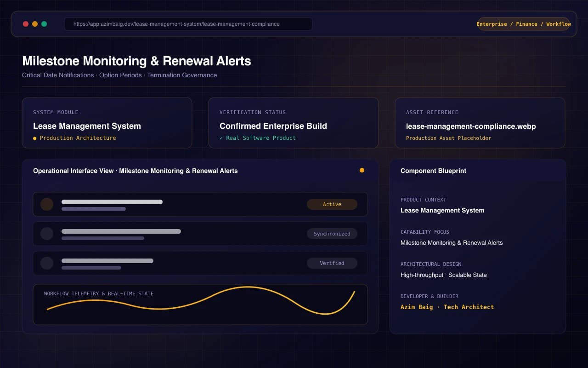The width and height of the screenshot is (588, 368).
Task: Click the Real Software Product text
Action: [261, 138]
